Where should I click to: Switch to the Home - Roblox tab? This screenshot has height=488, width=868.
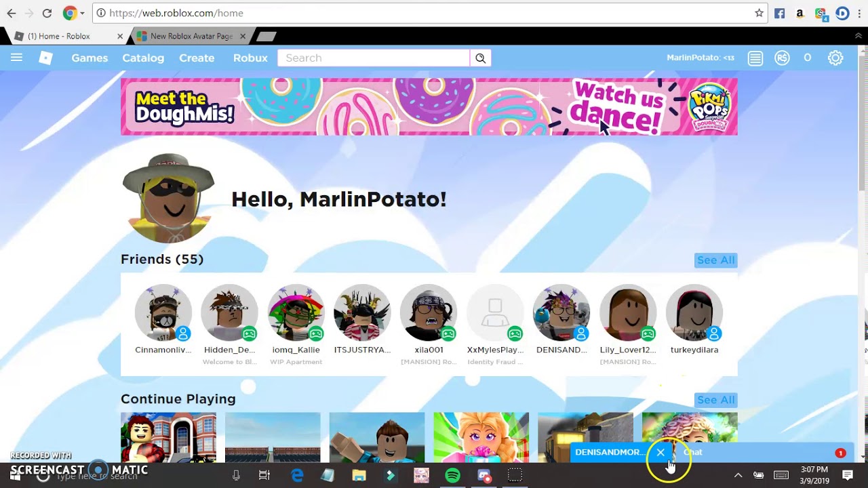click(x=66, y=36)
